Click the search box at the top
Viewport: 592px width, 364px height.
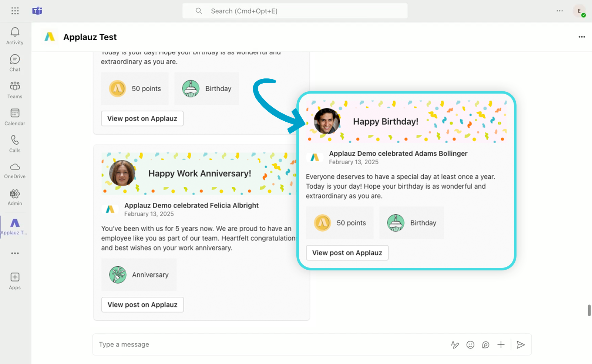(295, 11)
